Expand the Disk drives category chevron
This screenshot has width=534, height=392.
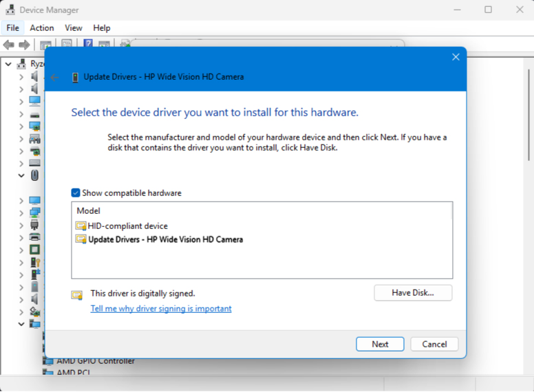coord(21,114)
